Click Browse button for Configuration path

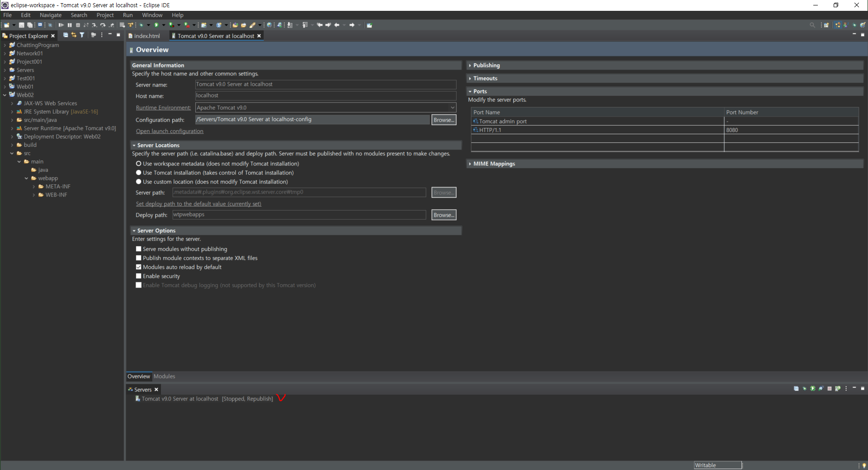click(x=444, y=120)
